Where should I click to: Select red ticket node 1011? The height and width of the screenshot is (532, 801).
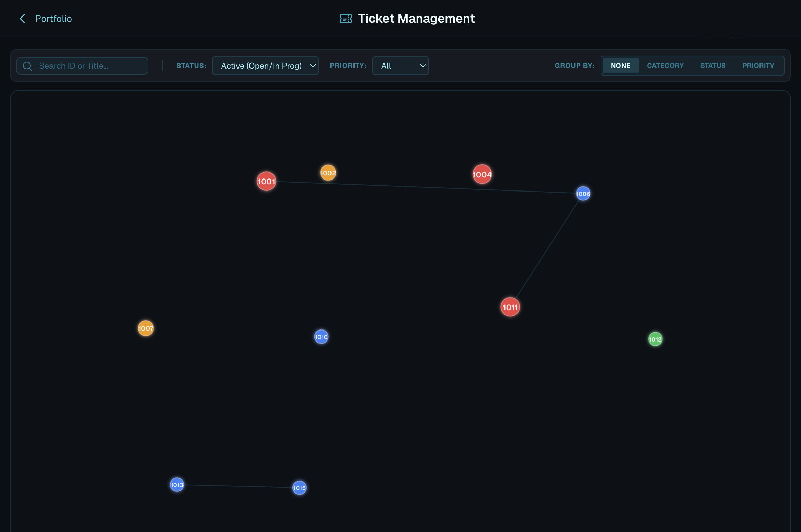point(510,307)
